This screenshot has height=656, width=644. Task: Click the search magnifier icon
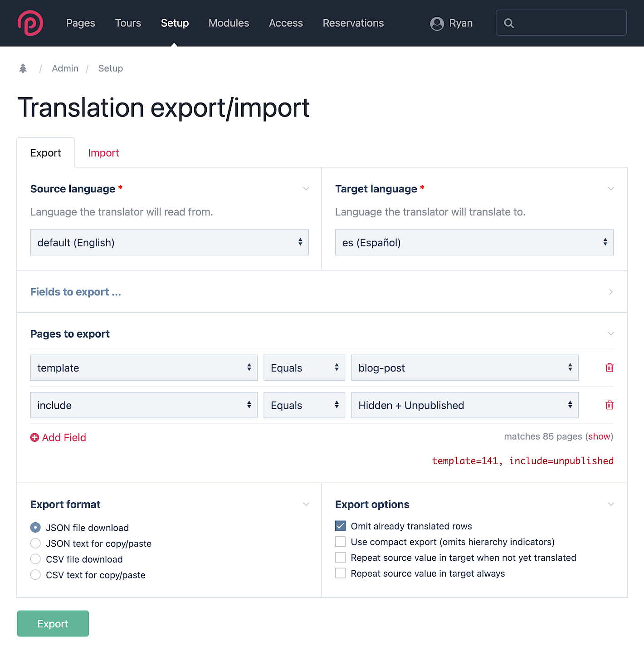pos(509,23)
